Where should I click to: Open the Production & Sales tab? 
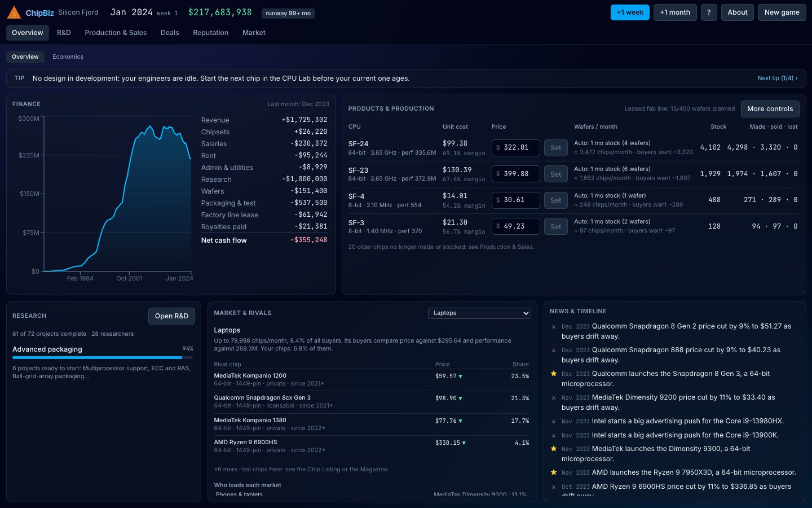coord(116,33)
